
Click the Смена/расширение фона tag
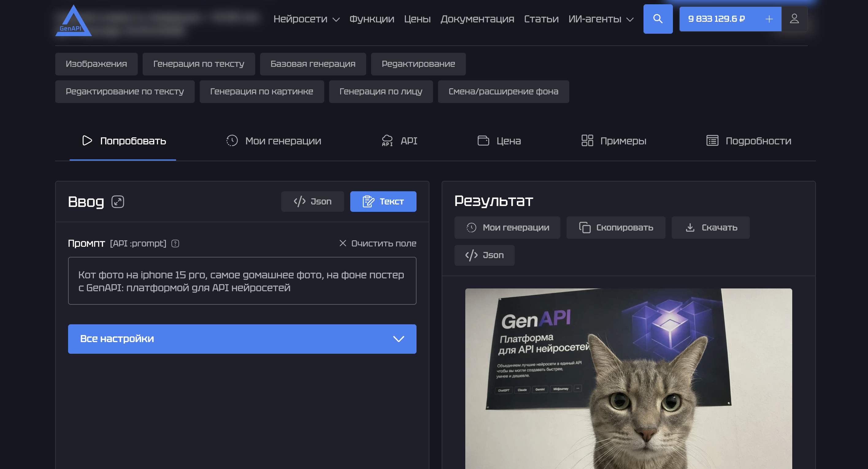coord(503,92)
